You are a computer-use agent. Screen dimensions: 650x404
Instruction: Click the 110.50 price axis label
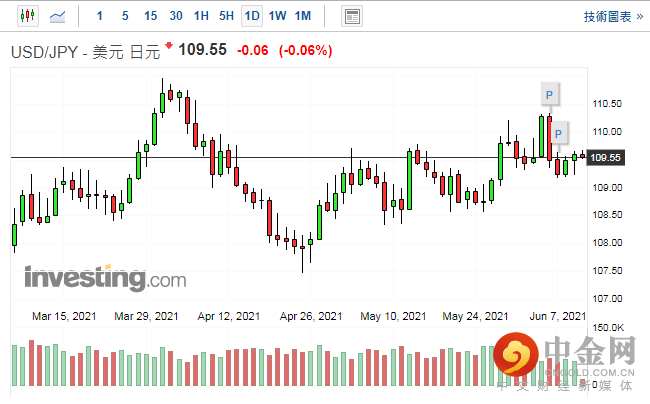(x=607, y=104)
